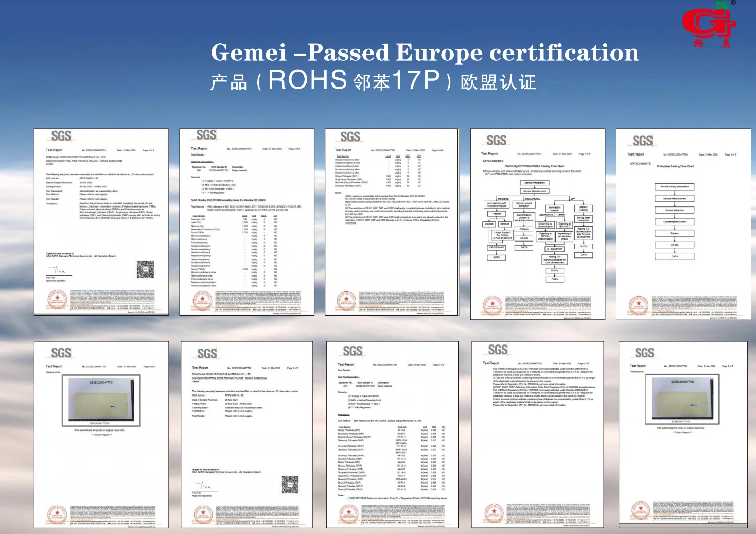Viewport: 756px width, 534px height.
Task: Click the 'Pb/Cd/Hg/Cr/PBBs/PBDEs Testing Flow Chart' title
Action: [535, 166]
